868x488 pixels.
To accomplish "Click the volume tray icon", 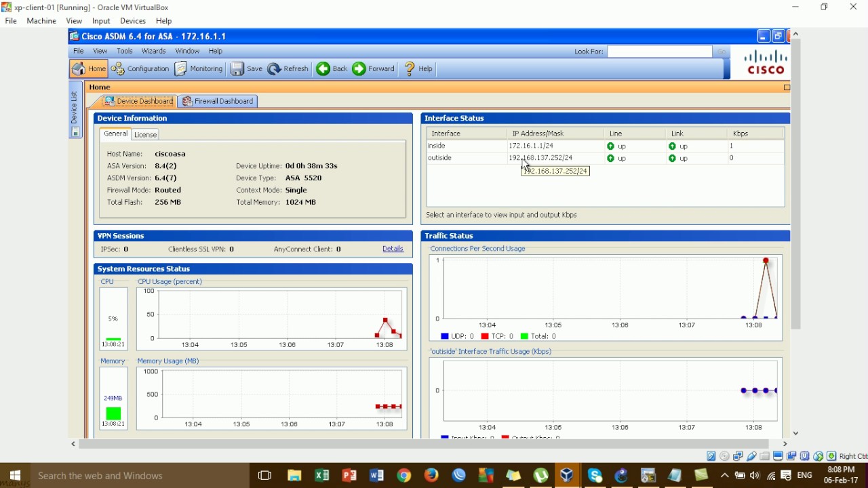I will coord(755,476).
